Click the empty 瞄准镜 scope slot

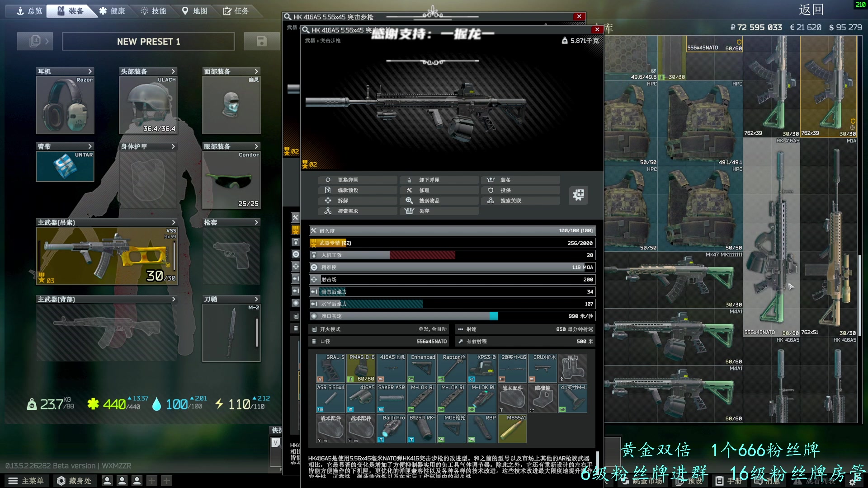click(x=542, y=399)
